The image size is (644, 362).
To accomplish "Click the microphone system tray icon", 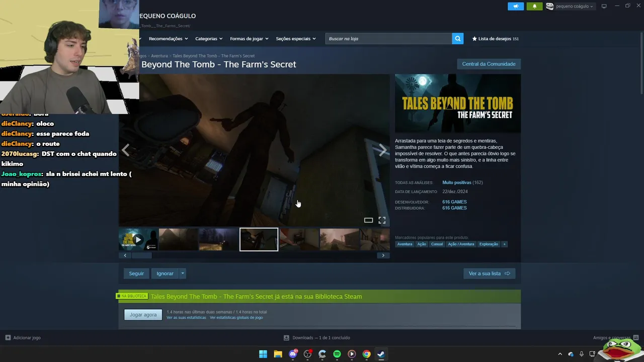I will tap(582, 354).
